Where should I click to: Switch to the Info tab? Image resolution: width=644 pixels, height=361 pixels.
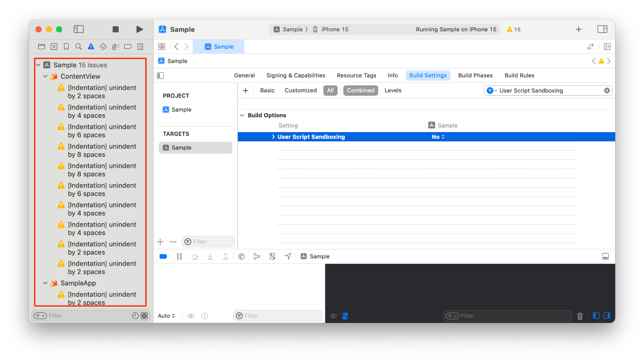pyautogui.click(x=392, y=76)
